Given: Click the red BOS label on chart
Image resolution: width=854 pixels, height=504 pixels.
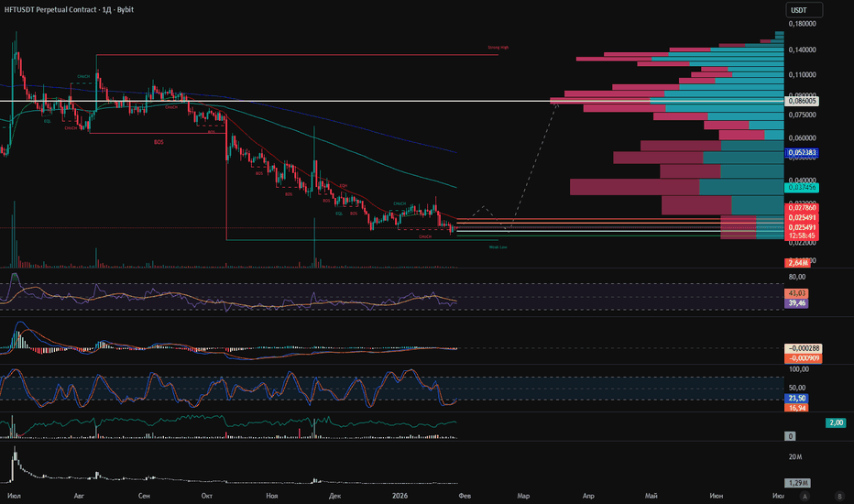Looking at the screenshot, I should 159,142.
